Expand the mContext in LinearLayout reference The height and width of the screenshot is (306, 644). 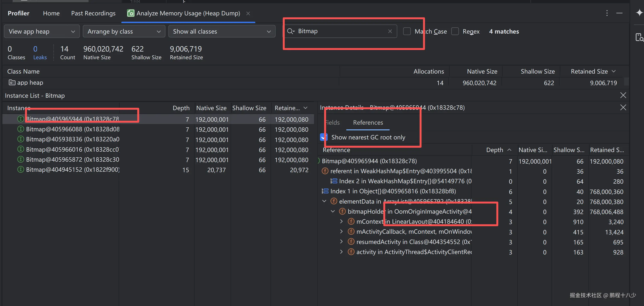point(341,222)
